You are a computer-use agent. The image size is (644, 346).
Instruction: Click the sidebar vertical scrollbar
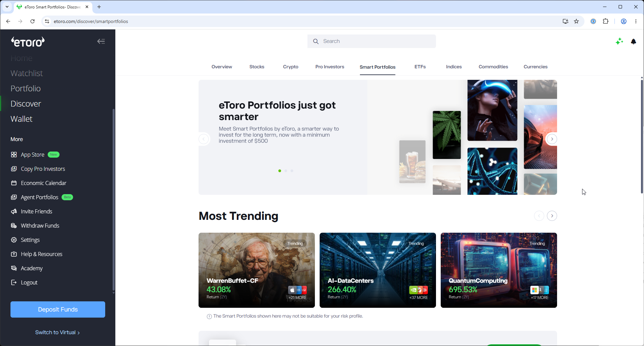pos(113,200)
